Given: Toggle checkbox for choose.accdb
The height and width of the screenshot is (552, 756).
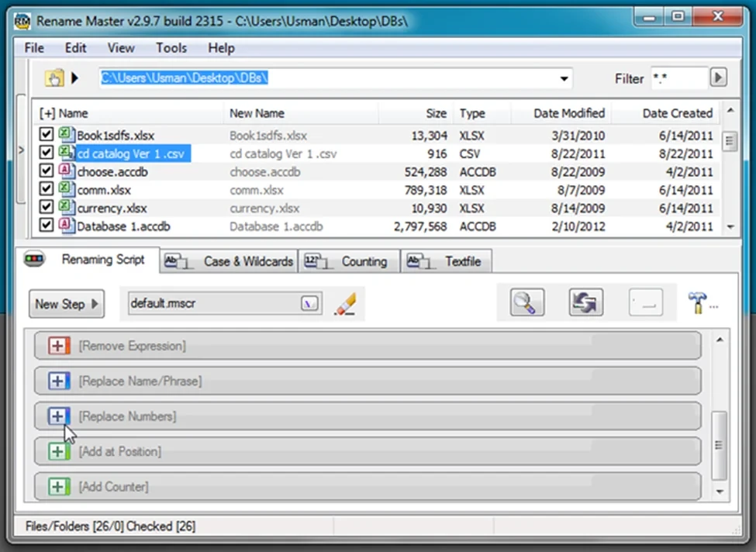Looking at the screenshot, I should [x=47, y=171].
